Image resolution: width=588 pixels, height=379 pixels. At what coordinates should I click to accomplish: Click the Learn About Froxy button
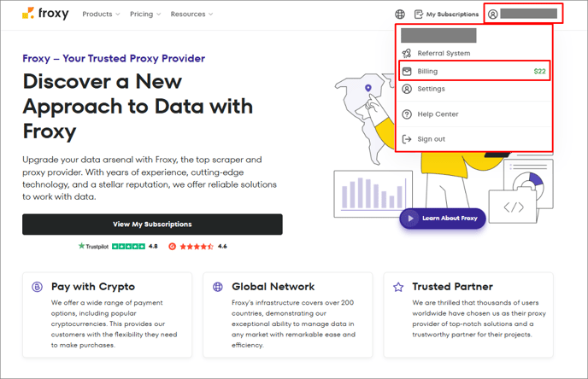point(443,219)
